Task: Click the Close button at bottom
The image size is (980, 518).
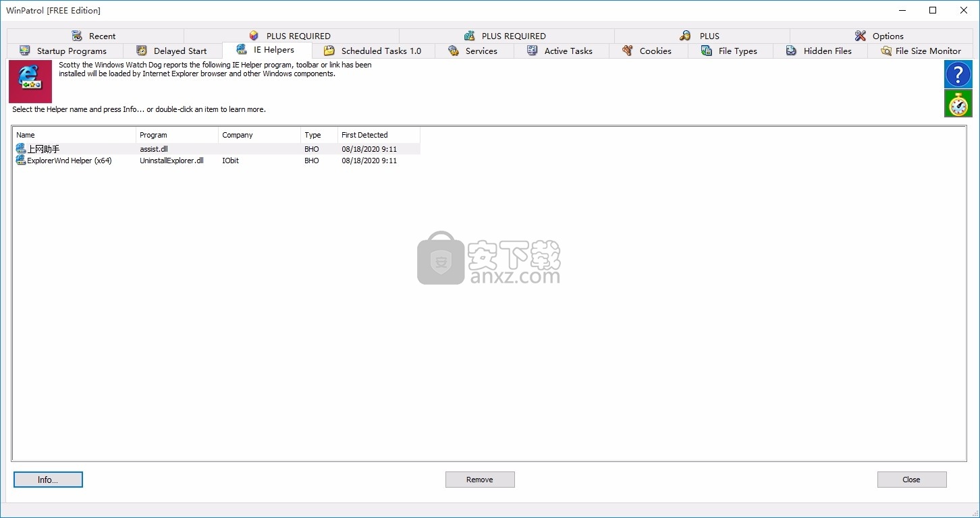Action: (912, 480)
